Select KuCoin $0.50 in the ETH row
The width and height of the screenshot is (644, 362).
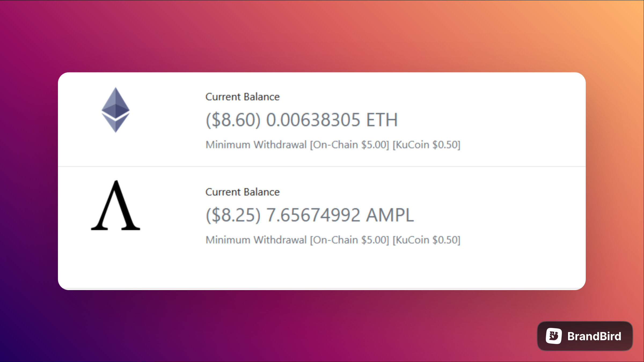click(426, 145)
